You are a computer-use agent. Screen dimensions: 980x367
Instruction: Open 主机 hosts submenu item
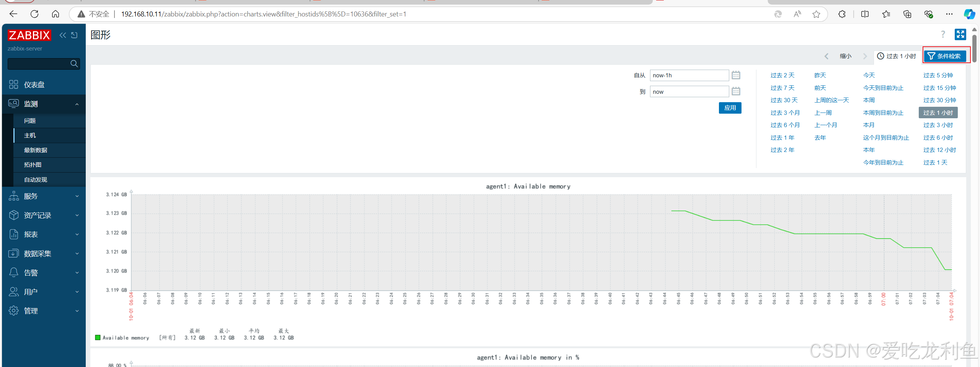49,135
